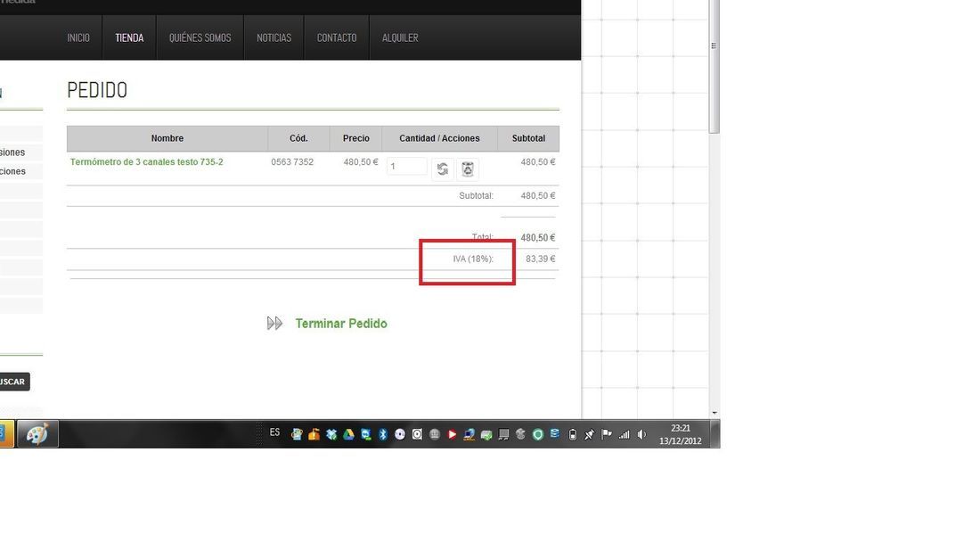Click the TeamViewer tray icon
This screenshot has height=551, width=980.
tap(365, 434)
